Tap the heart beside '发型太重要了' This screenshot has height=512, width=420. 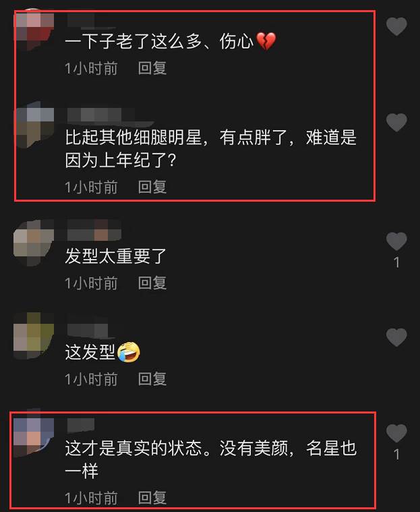[x=396, y=241]
